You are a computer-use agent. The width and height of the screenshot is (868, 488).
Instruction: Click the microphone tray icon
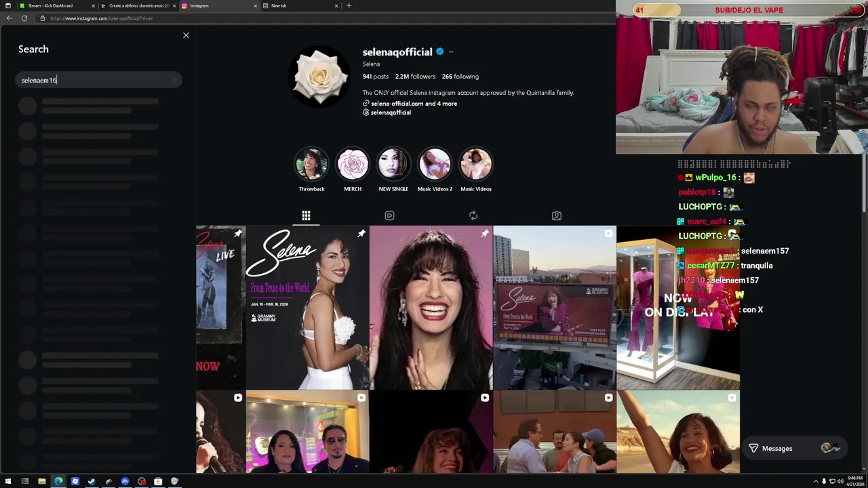[x=824, y=481]
